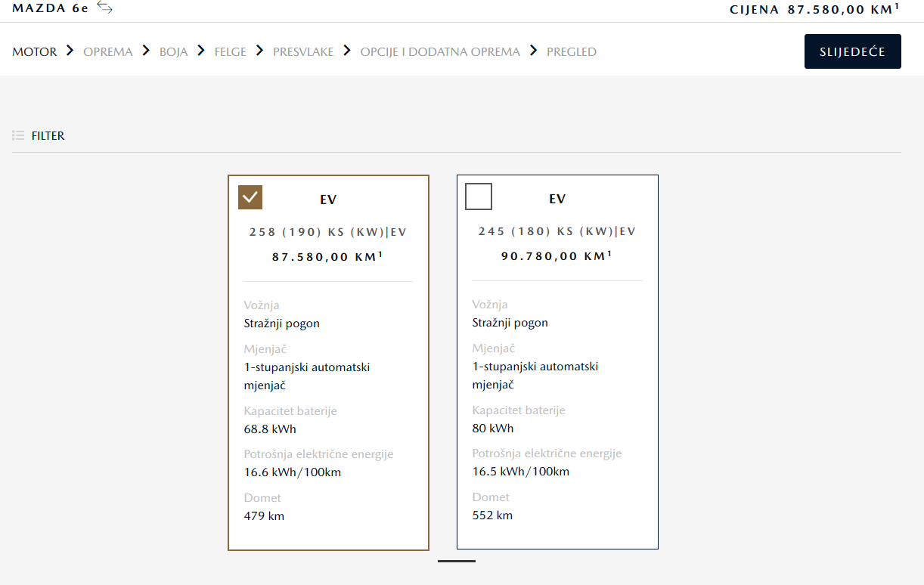Go to the BOJA step
The width and height of the screenshot is (924, 585).
[174, 52]
